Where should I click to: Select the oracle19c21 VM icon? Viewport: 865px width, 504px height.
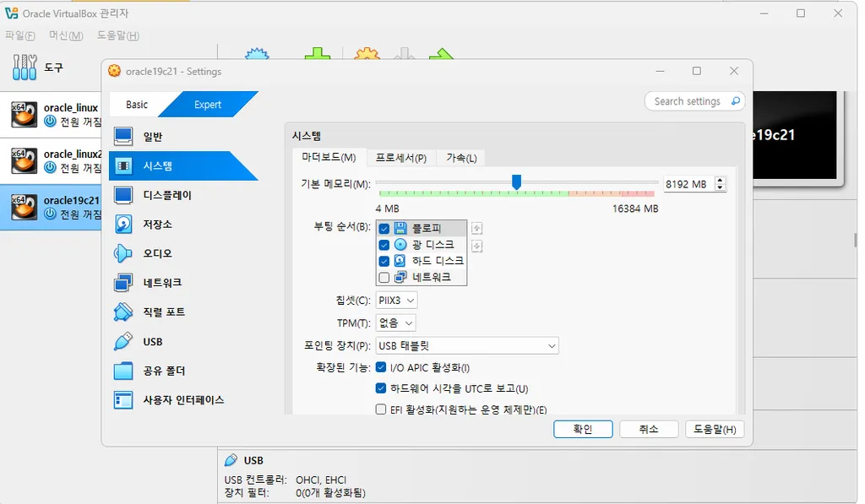[24, 207]
